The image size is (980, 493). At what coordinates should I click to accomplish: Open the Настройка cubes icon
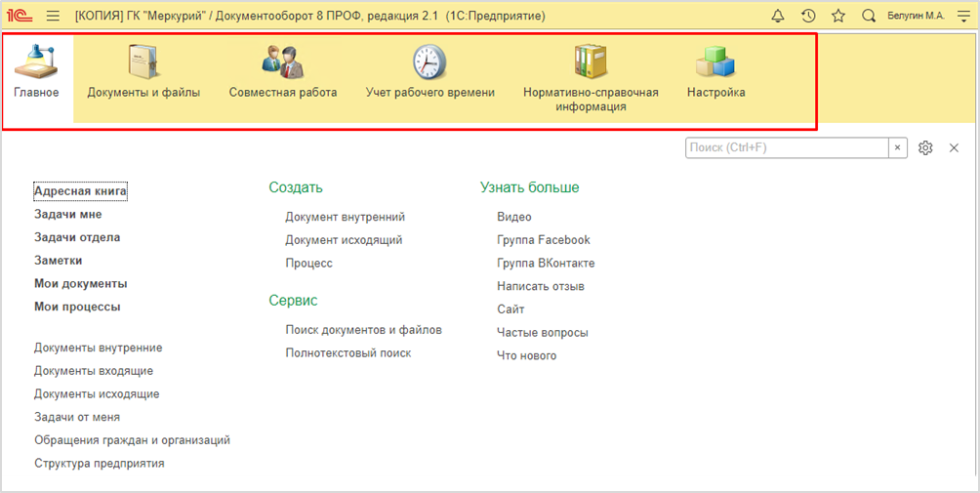click(715, 62)
